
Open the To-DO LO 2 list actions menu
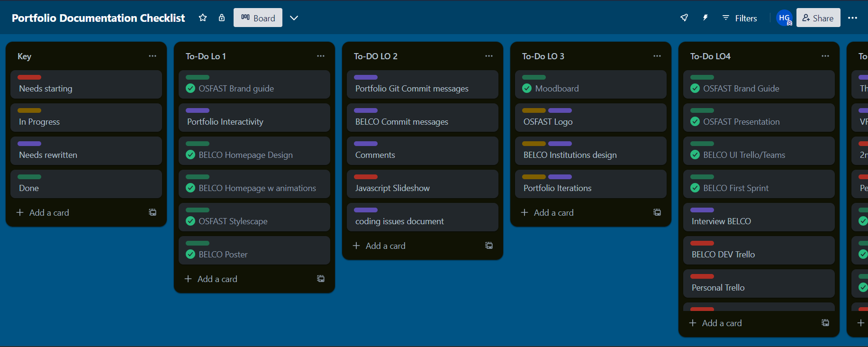pyautogui.click(x=489, y=56)
